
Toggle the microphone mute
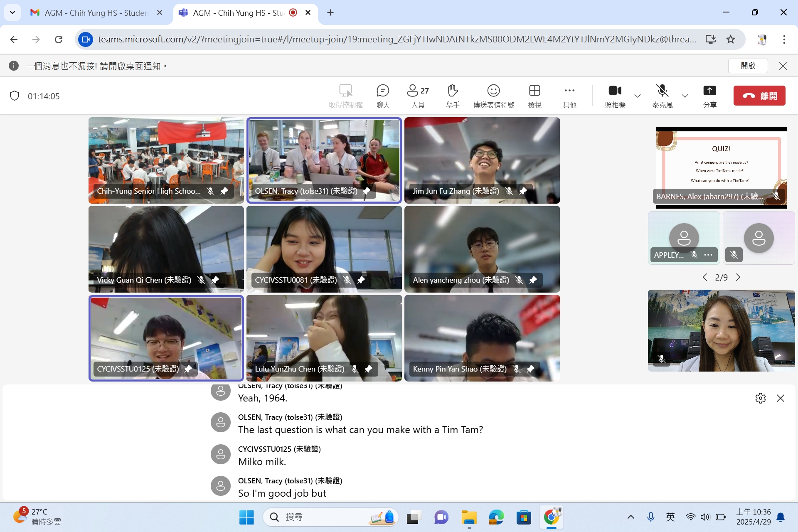[663, 96]
